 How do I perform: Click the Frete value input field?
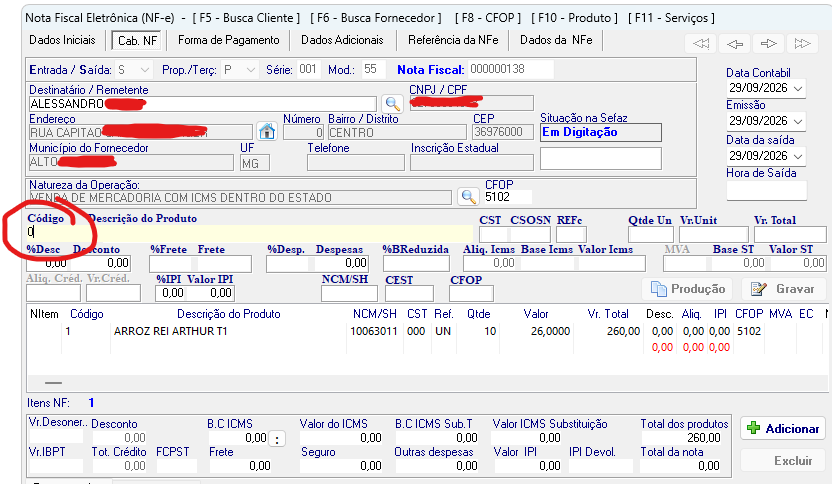(x=224, y=263)
